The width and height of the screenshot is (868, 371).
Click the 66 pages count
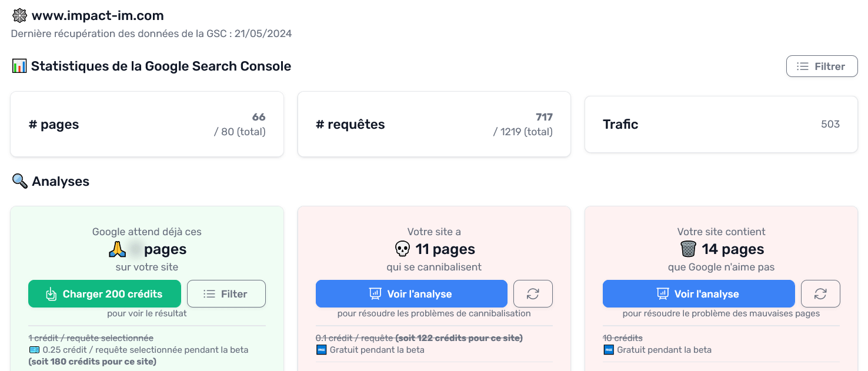click(259, 117)
